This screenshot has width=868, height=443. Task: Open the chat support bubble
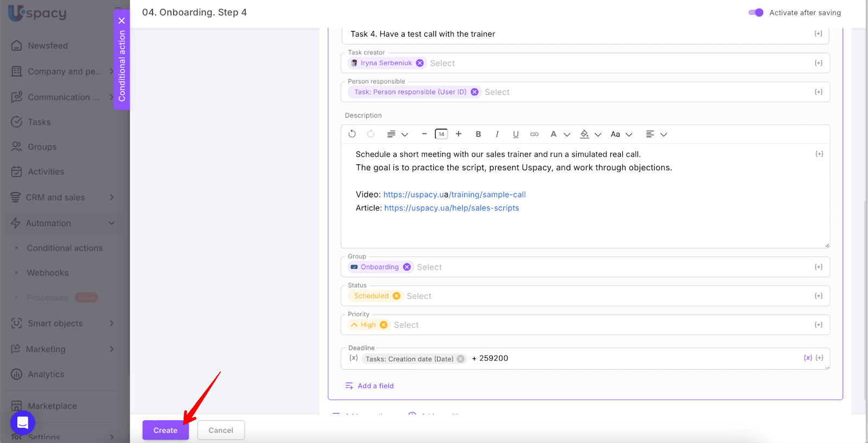23,422
